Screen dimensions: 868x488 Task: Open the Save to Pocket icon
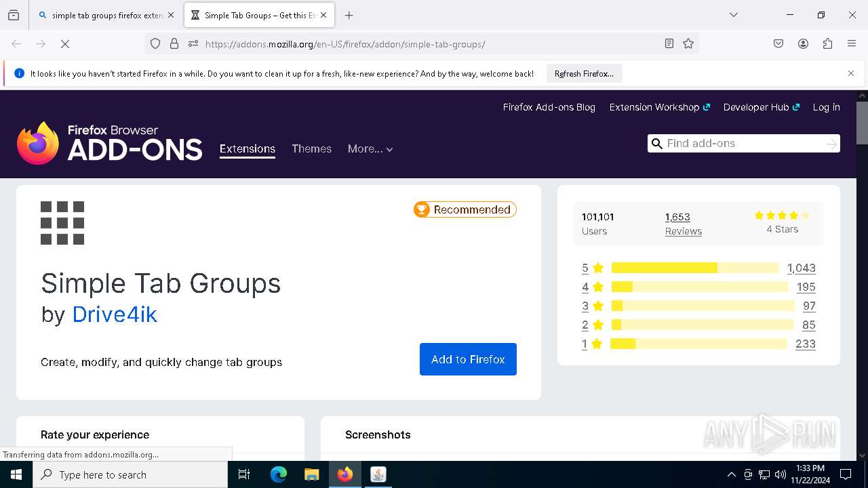[x=778, y=44]
